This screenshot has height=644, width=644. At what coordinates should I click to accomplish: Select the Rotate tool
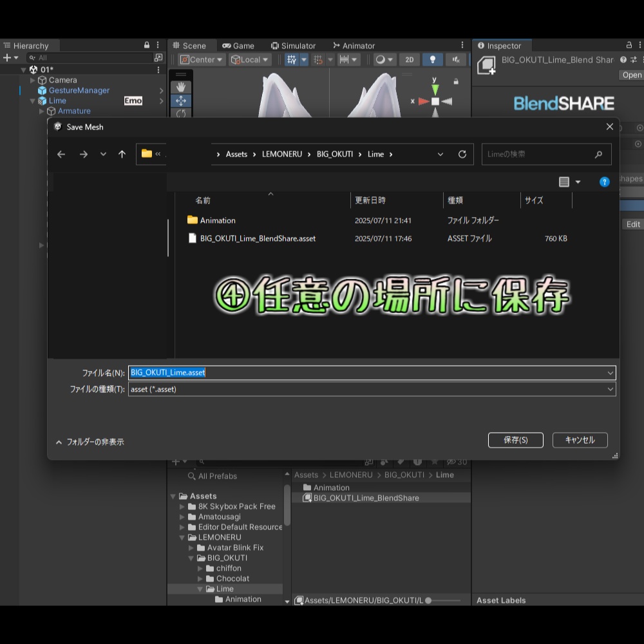tap(181, 113)
